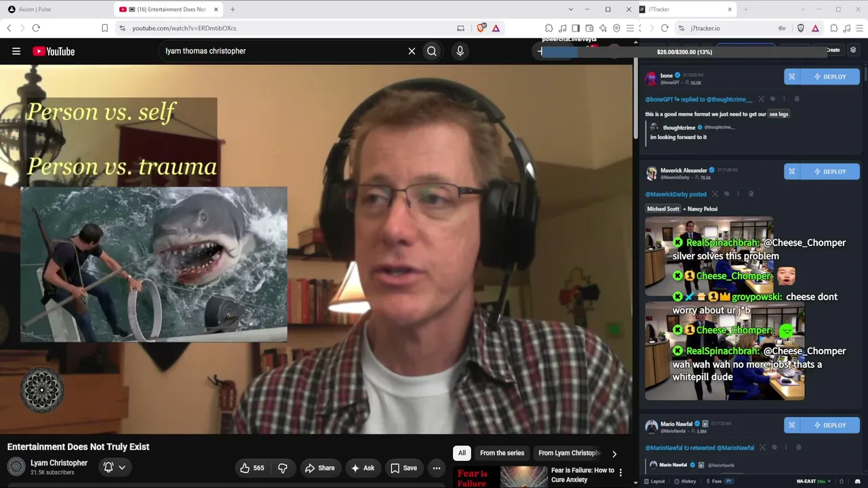Open the Layout menu in J7Tracker footer
Screen dimensions: 868x488
(654, 481)
